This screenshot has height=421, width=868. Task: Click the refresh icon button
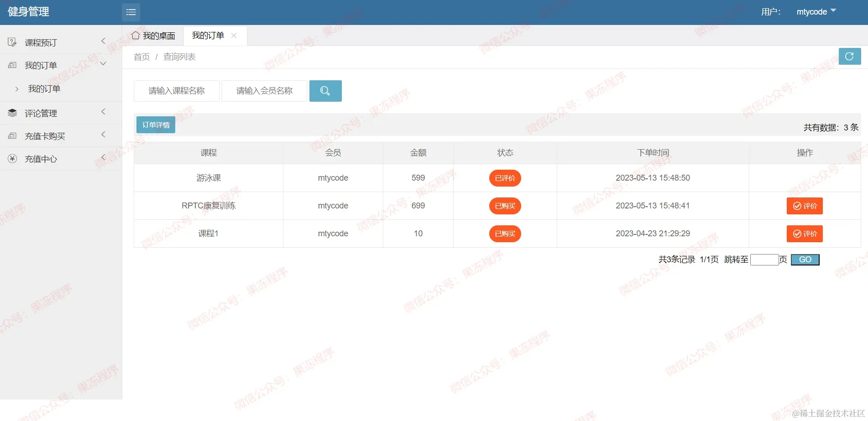pos(850,56)
